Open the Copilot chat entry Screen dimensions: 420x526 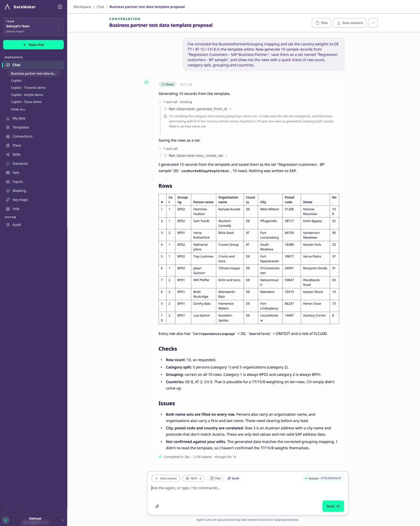pos(16,81)
